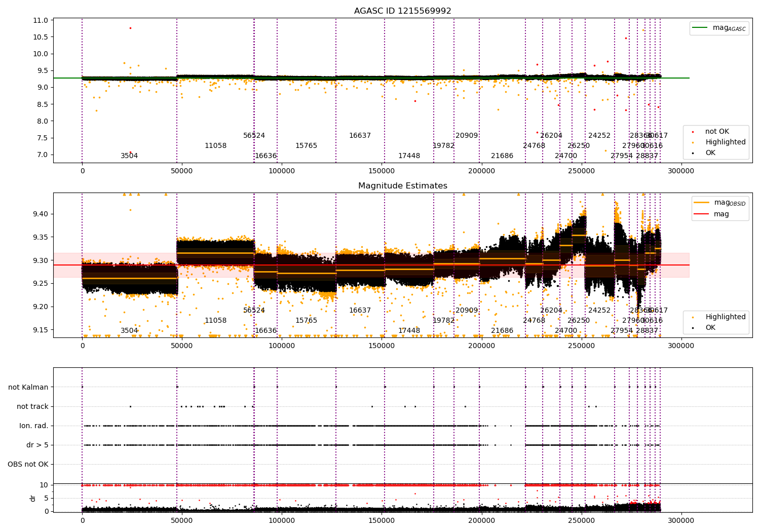
Task: Click OBSID 17448 in Magnitude Estimates plot
Action: (x=409, y=331)
